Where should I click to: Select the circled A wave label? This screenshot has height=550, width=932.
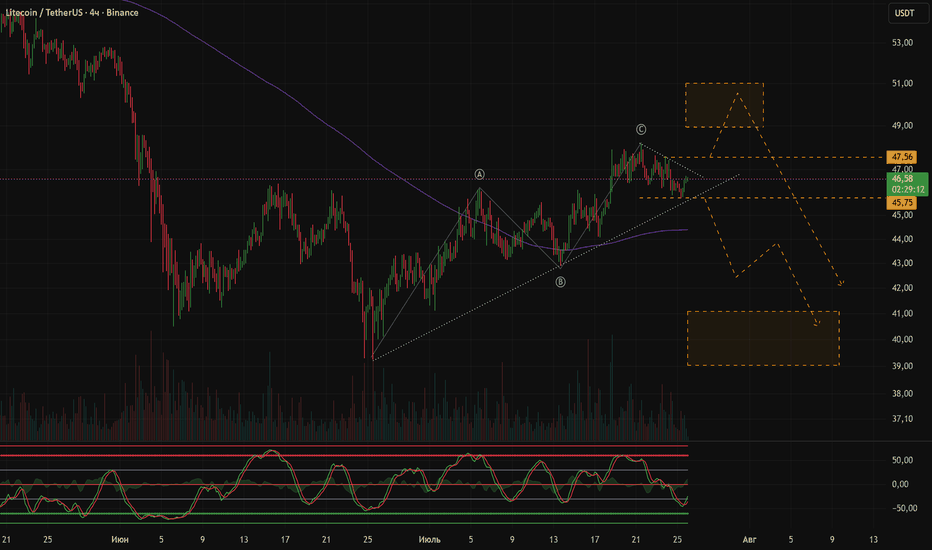tap(480, 174)
